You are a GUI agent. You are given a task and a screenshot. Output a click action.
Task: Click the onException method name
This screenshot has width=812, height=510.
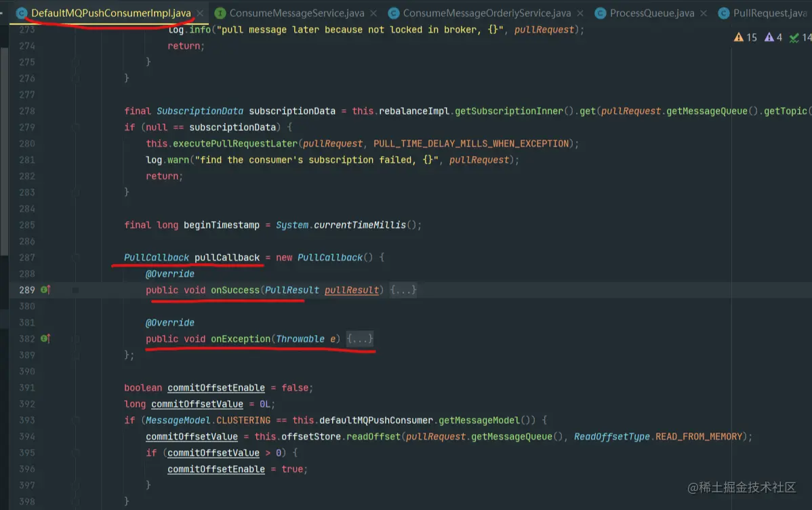click(241, 338)
